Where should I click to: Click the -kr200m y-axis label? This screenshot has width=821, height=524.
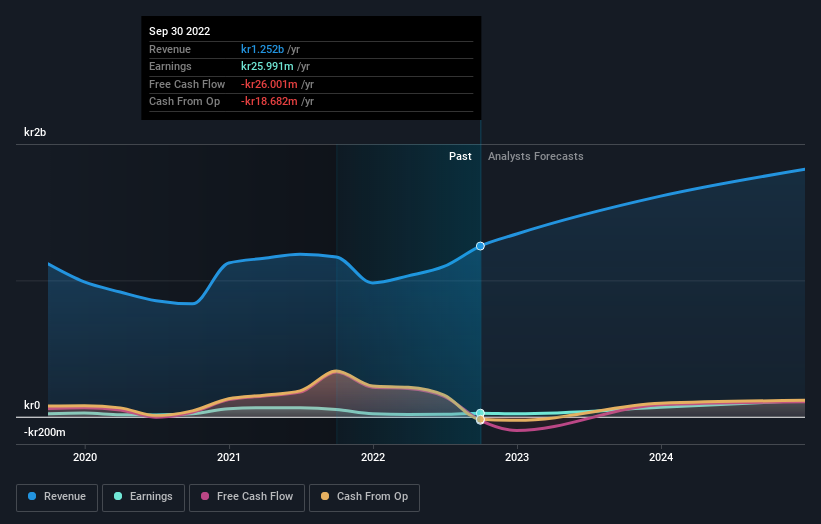tap(45, 432)
